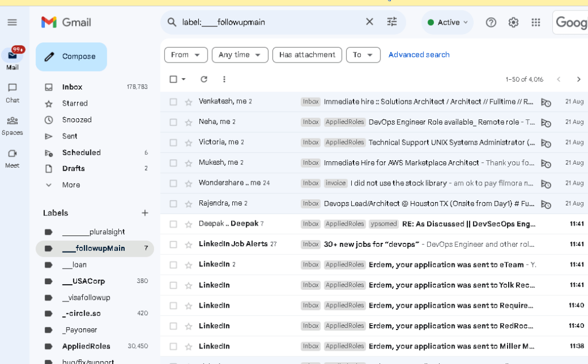The height and width of the screenshot is (364, 588).
Task: Open the Starred folder
Action: coord(95,103)
